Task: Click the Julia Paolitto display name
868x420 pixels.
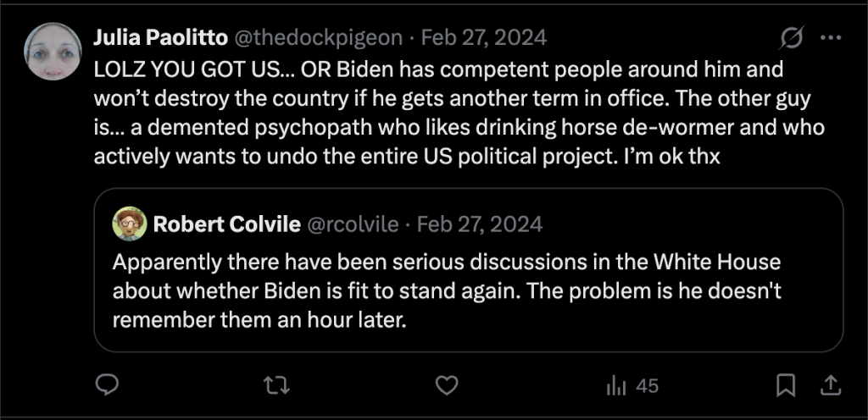Action: (x=159, y=38)
